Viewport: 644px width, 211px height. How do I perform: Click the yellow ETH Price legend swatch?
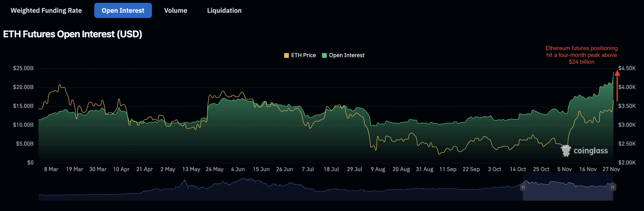click(287, 55)
